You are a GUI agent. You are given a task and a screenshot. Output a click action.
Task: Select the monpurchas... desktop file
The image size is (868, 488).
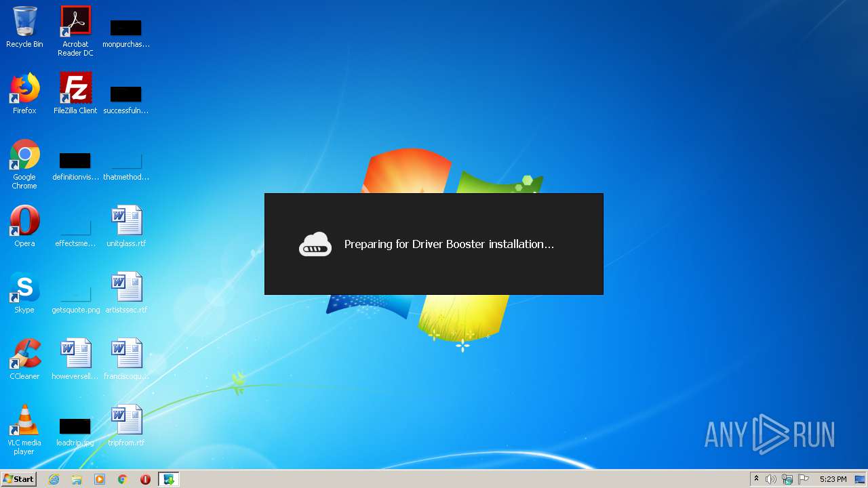[x=126, y=33]
